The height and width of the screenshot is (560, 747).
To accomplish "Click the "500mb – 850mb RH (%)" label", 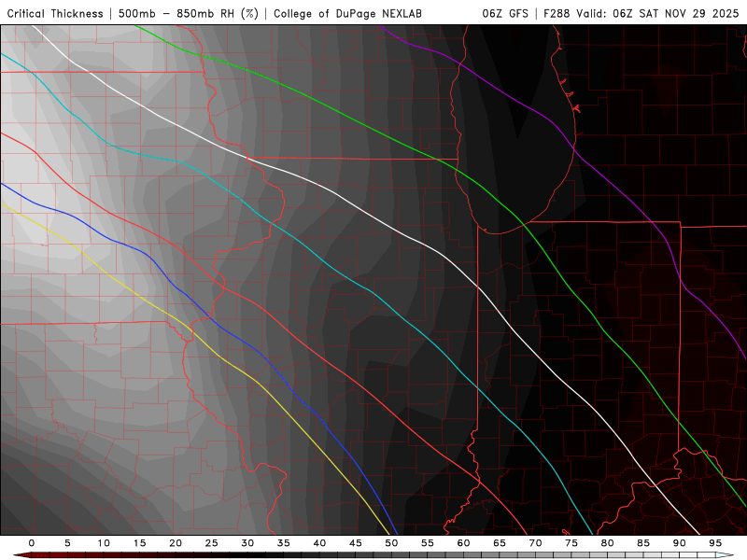I will point(189,13).
